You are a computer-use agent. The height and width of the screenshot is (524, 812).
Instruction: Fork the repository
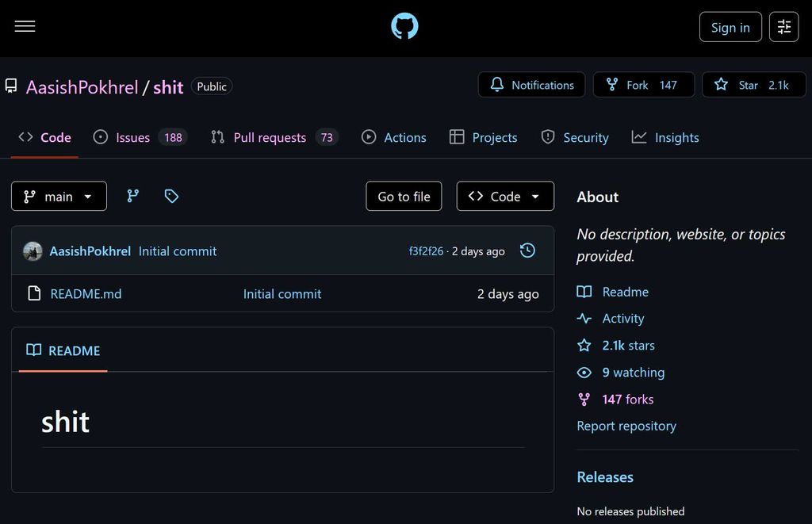click(643, 85)
